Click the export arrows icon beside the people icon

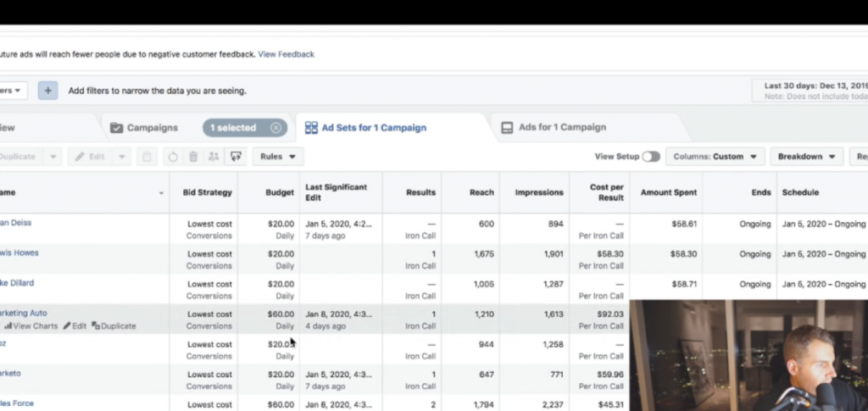tap(236, 157)
